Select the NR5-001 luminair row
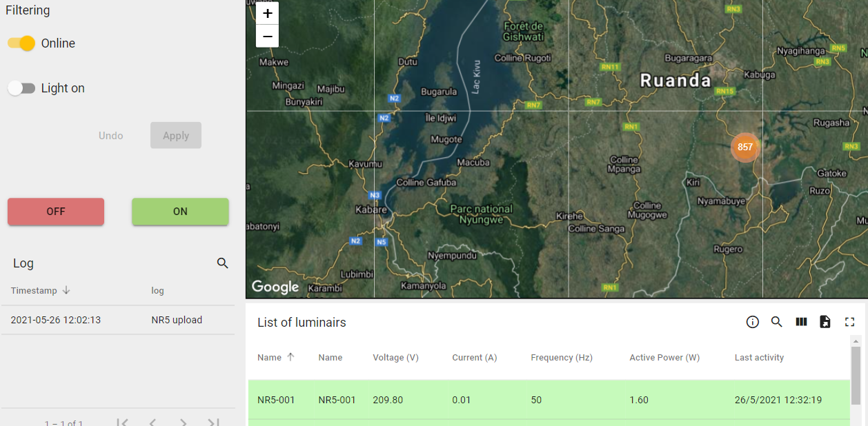The height and width of the screenshot is (426, 868). [549, 400]
